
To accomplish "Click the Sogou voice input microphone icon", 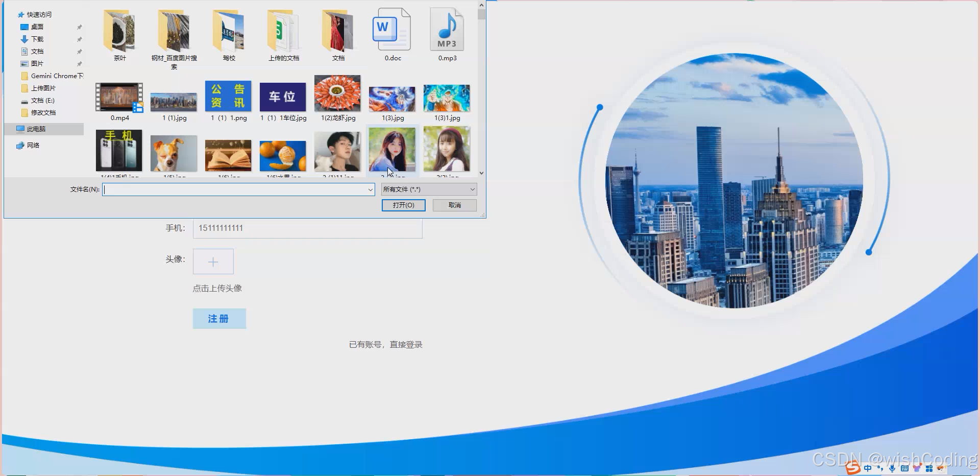I will tap(893, 467).
